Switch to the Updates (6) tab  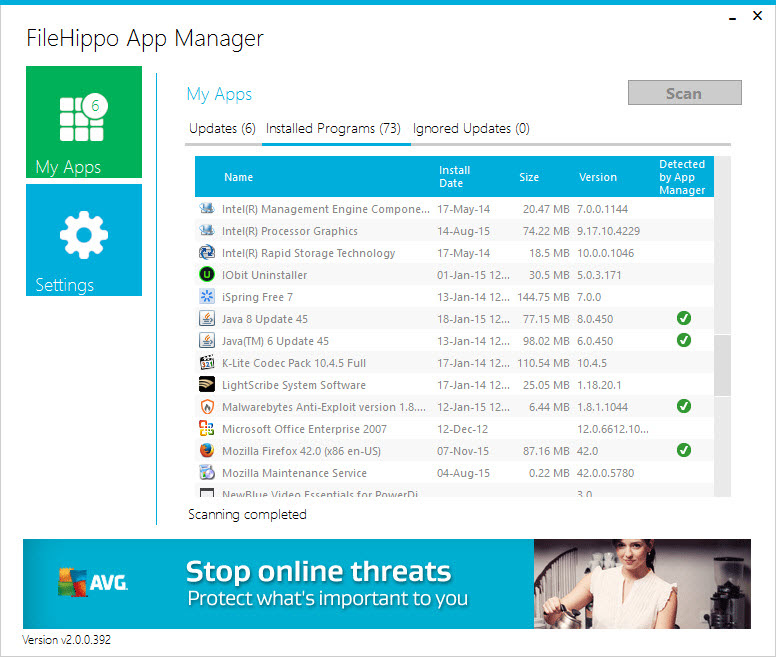[x=222, y=129]
